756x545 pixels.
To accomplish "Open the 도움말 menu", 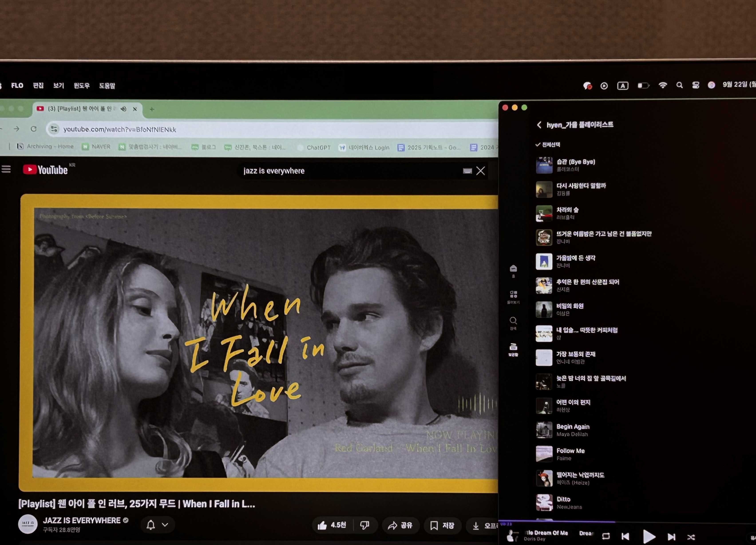I will coord(107,86).
